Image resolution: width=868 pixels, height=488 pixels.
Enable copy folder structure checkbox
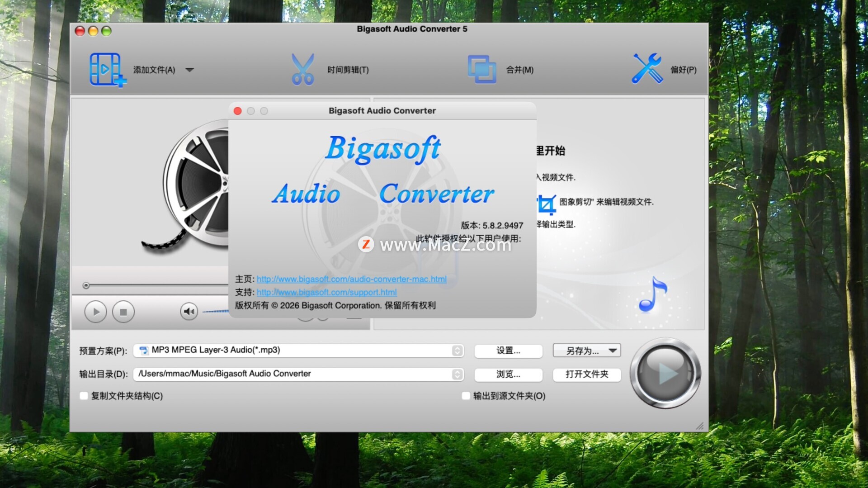tap(84, 396)
